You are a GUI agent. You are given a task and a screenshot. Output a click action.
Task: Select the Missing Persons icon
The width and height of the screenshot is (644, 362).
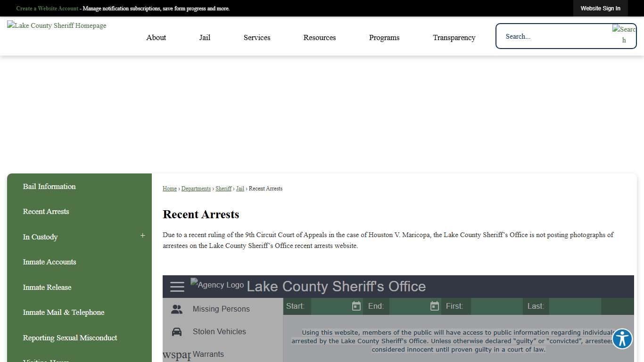pyautogui.click(x=176, y=309)
